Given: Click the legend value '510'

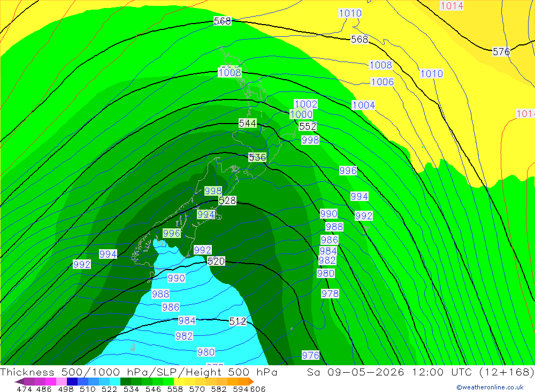Looking at the screenshot, I should pyautogui.click(x=87, y=389).
